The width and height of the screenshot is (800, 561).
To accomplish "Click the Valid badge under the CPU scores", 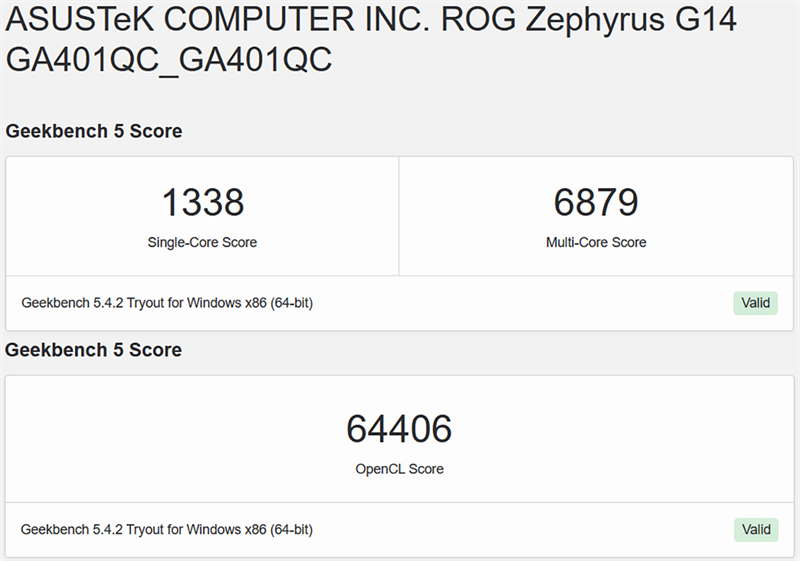I will coord(756,303).
